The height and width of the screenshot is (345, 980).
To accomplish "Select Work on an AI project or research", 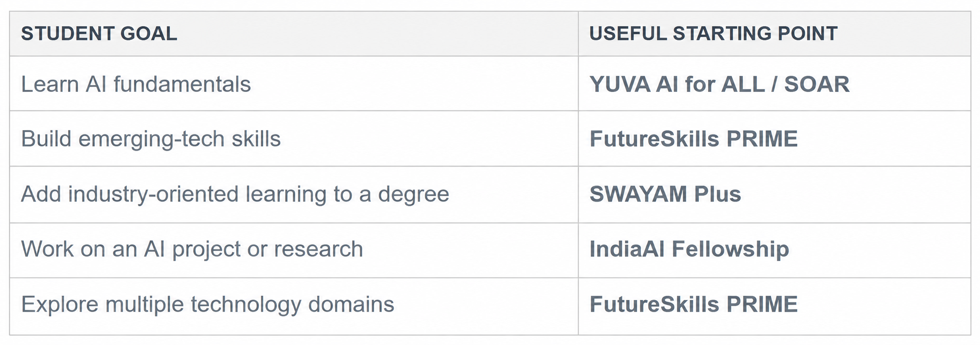I will (192, 249).
